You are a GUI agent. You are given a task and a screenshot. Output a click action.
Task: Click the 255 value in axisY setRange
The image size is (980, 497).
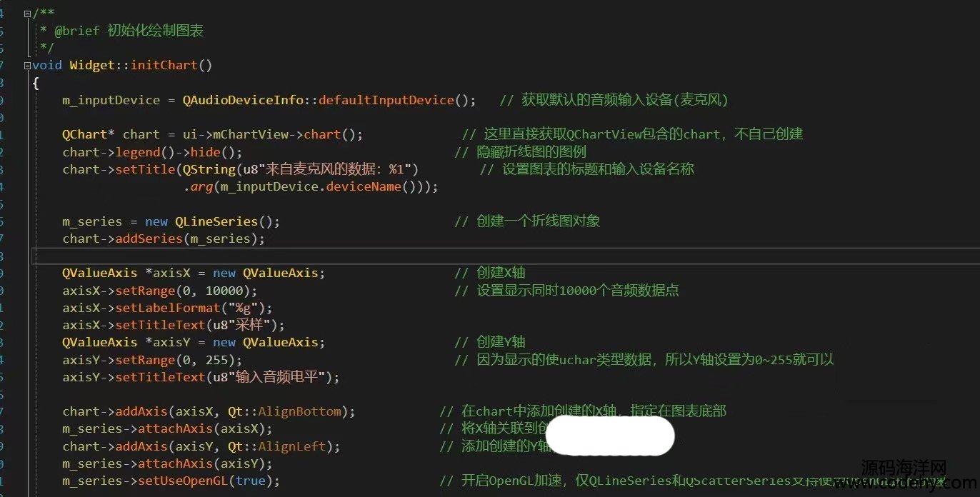tap(216, 360)
